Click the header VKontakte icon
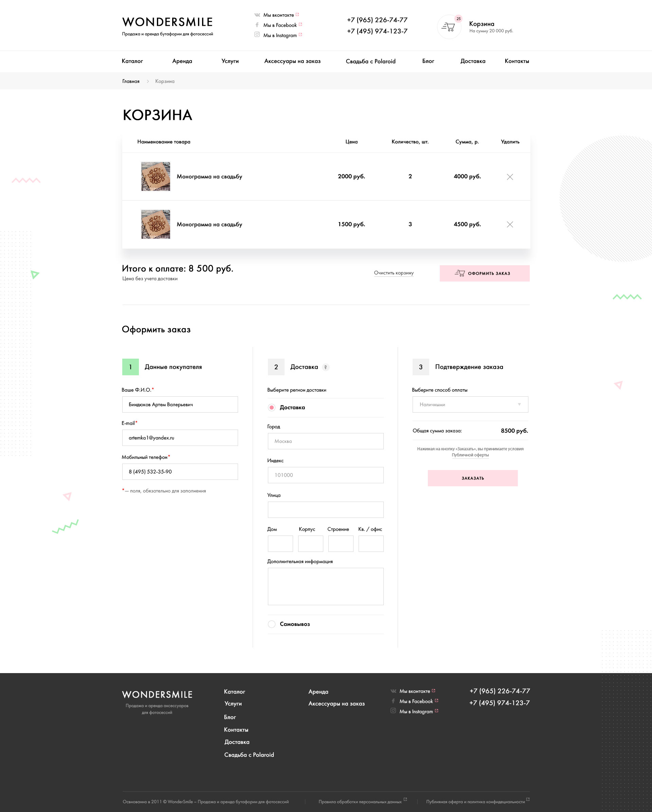The width and height of the screenshot is (652, 812). pyautogui.click(x=257, y=15)
